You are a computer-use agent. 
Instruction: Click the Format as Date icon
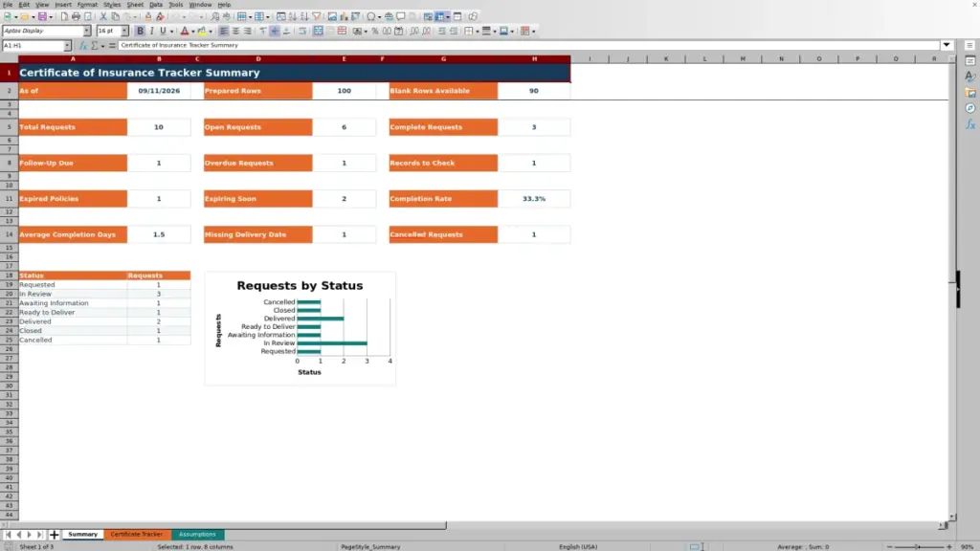[399, 31]
